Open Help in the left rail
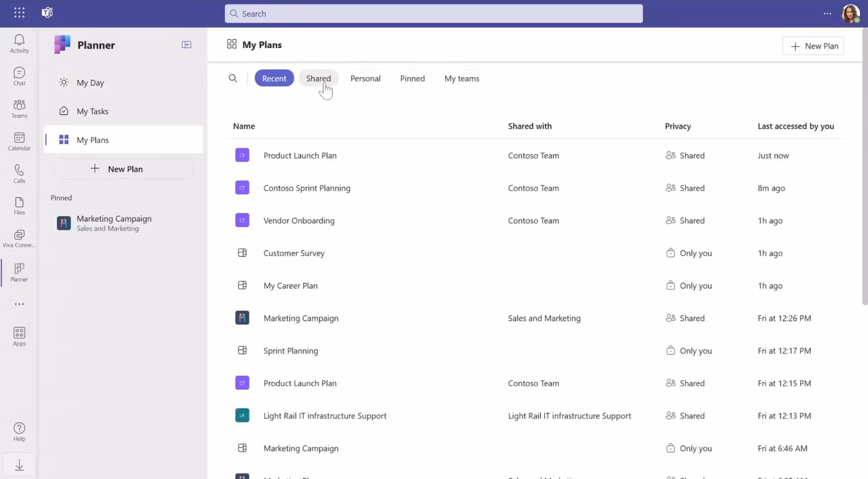 coord(19,432)
